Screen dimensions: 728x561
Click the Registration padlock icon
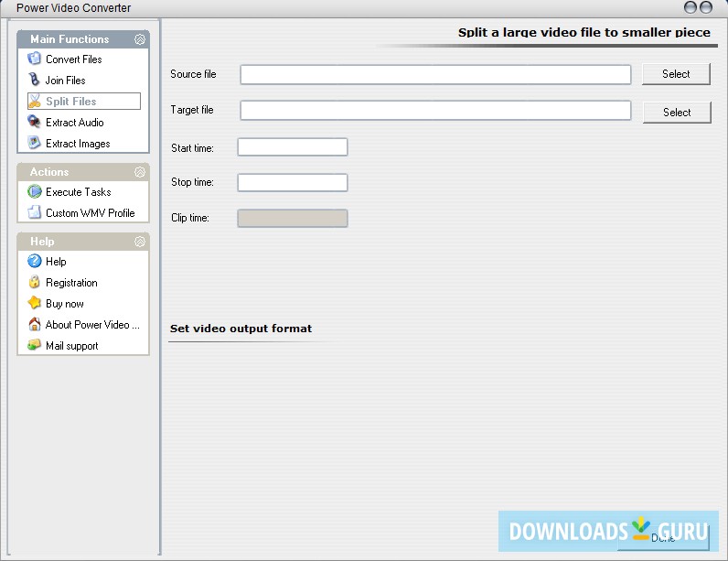point(35,282)
